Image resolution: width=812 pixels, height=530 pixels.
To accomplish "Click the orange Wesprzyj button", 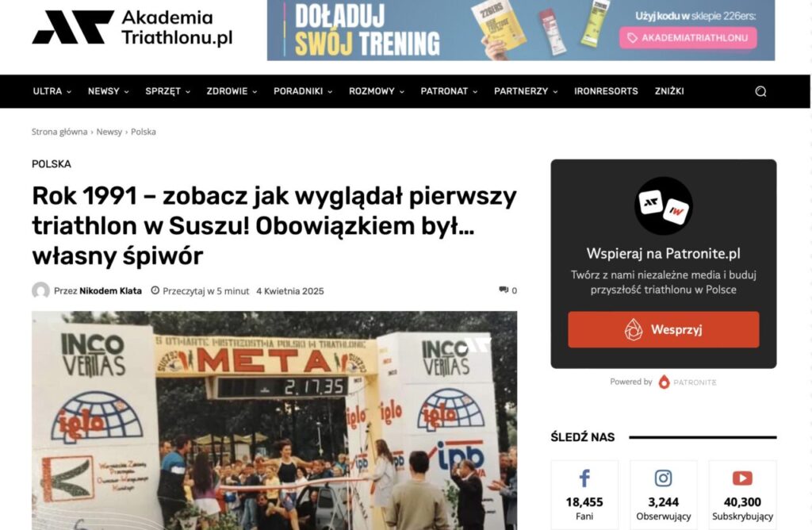I will pos(664,329).
